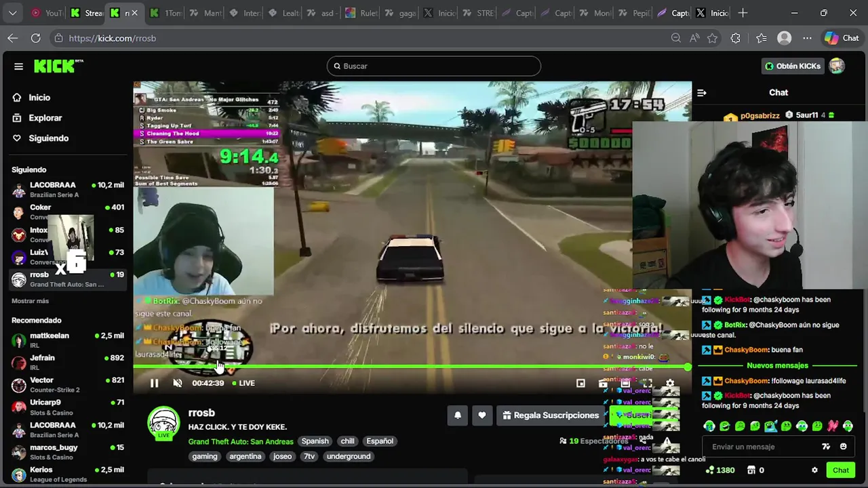Open Jefrain recommended channel
The image size is (868, 488).
coord(68,363)
